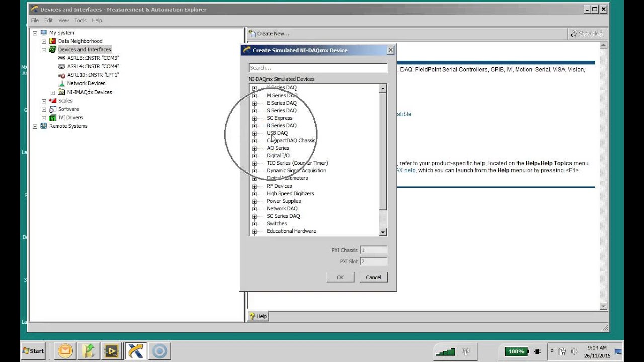Open the File menu
The image size is (644, 362).
[x=35, y=21]
